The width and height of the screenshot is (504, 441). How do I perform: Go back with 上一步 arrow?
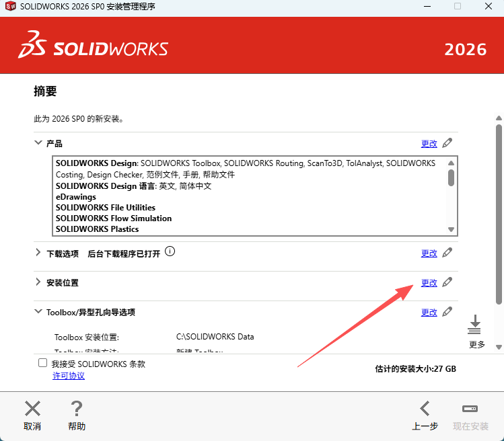[x=425, y=409]
